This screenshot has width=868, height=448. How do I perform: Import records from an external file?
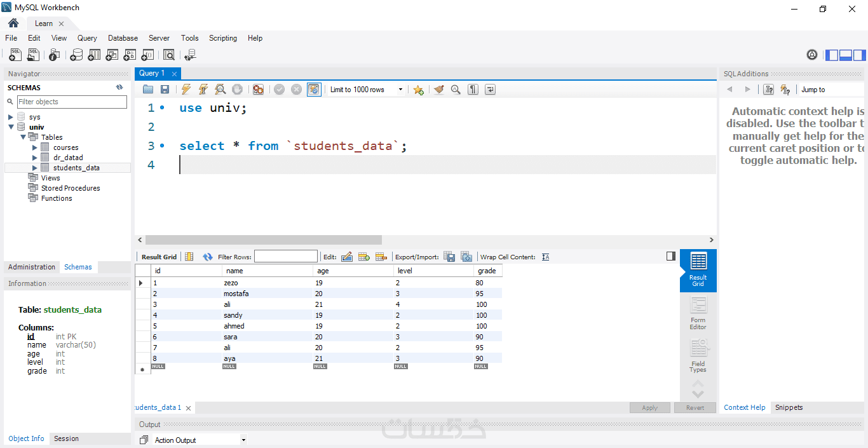tap(466, 257)
